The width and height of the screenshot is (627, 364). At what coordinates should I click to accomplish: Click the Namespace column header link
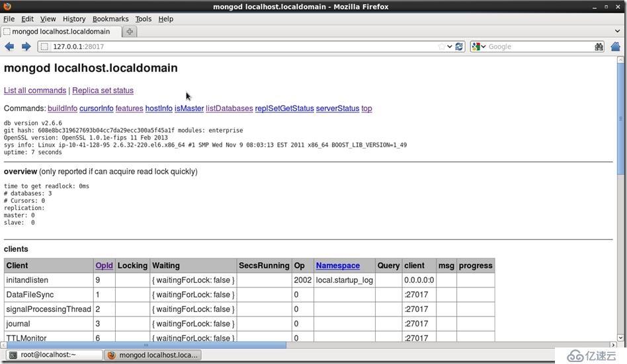tap(338, 266)
